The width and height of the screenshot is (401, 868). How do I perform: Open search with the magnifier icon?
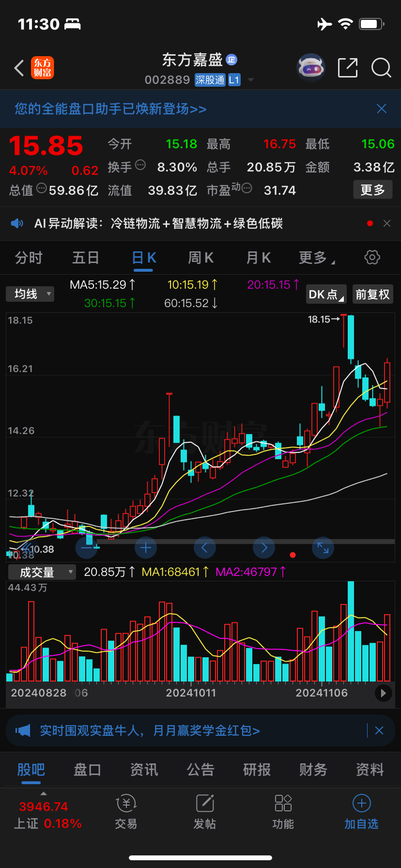pos(381,68)
